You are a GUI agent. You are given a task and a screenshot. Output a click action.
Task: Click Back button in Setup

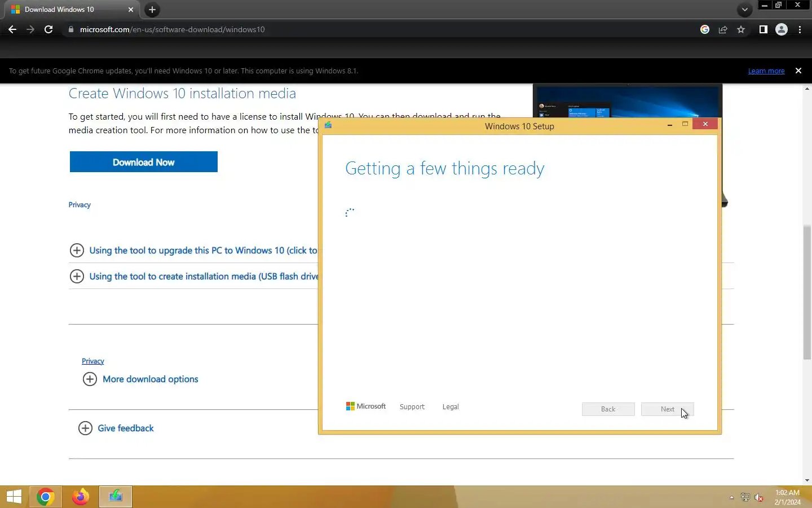(608, 409)
